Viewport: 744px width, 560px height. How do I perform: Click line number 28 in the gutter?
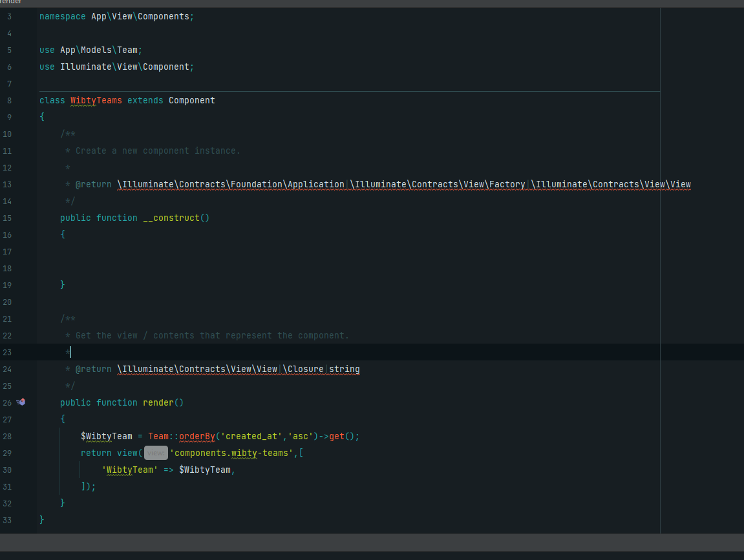[7, 436]
